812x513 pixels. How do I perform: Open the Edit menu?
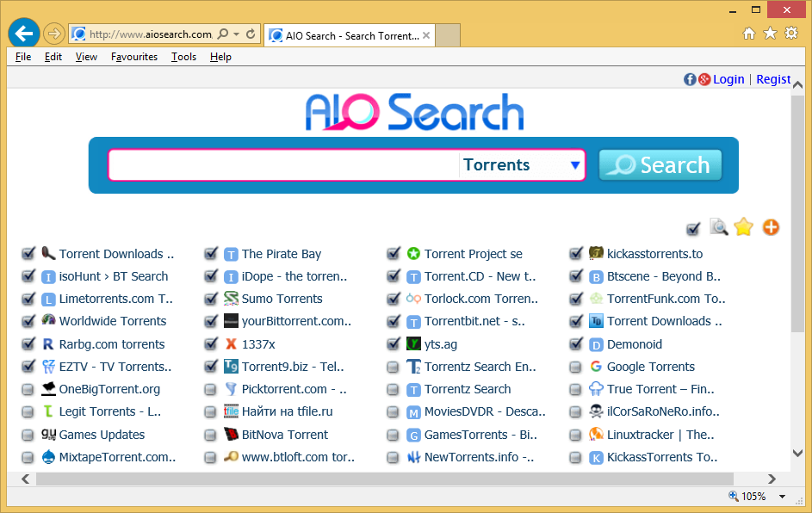point(53,57)
